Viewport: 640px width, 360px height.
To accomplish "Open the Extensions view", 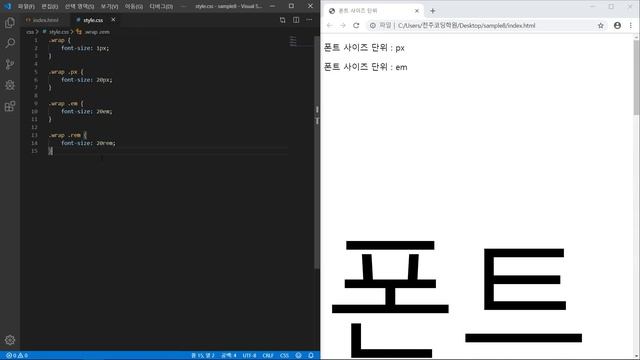I will tap(10, 106).
